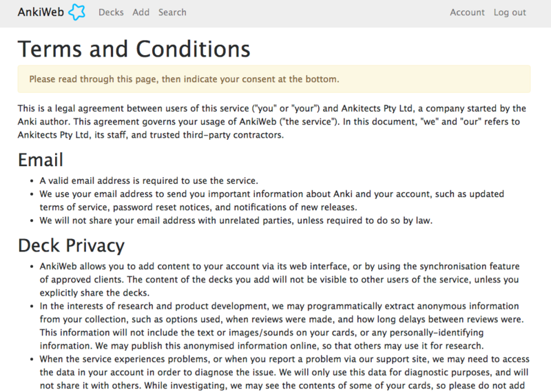Screen dimensions: 551x392
Task: Click 'A valid email address is required' bullet
Action: pos(149,180)
